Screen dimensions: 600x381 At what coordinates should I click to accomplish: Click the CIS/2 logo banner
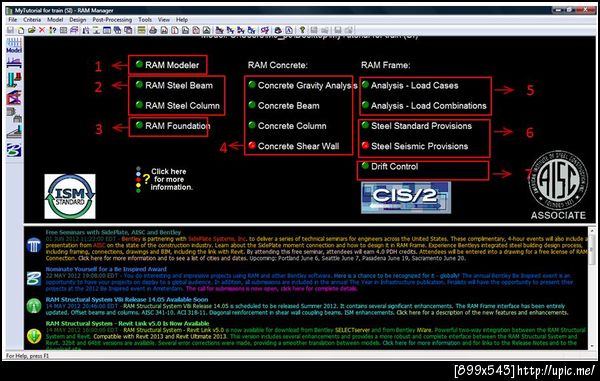[406, 197]
